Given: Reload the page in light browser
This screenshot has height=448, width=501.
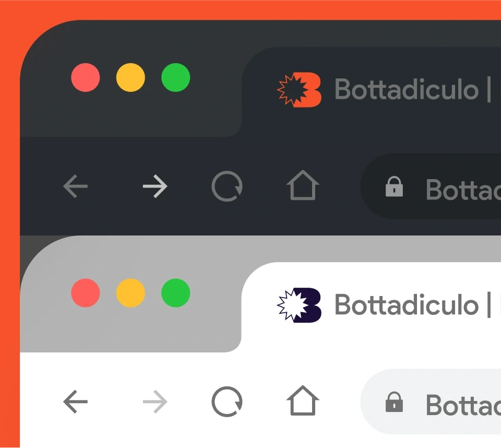Looking at the screenshot, I should pos(227,402).
